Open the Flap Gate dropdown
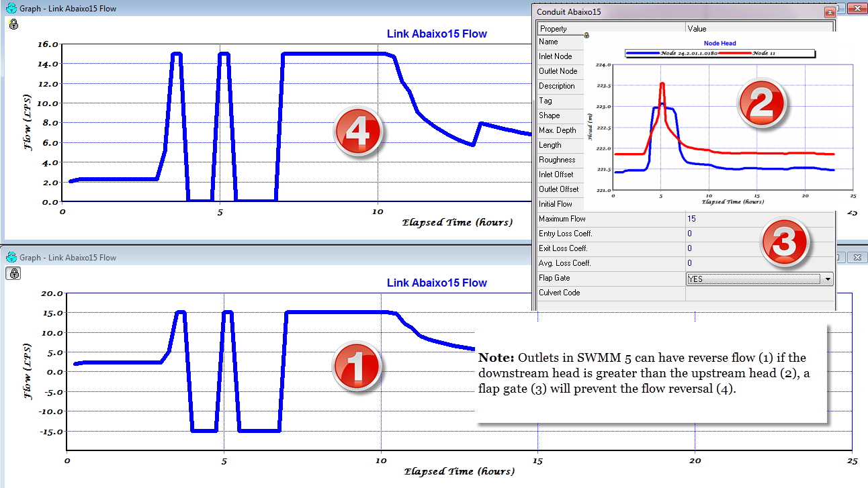This screenshot has height=488, width=868. pos(828,278)
